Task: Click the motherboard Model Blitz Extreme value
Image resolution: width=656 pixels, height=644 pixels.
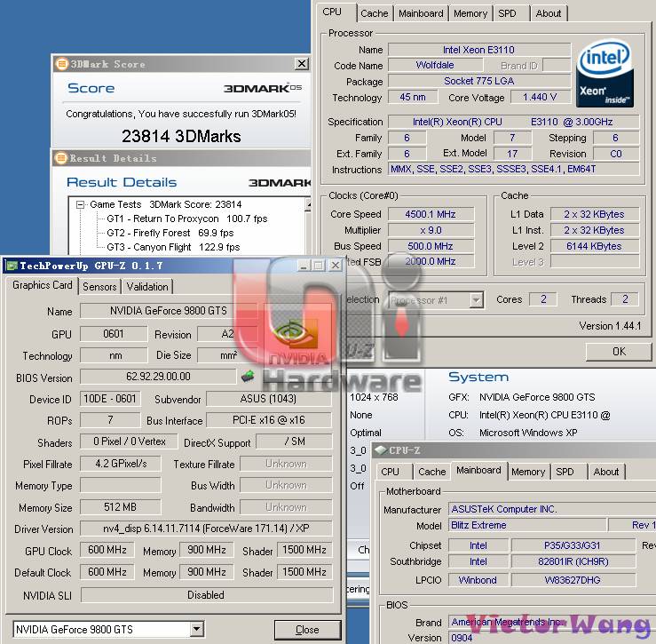Action: 526,525
